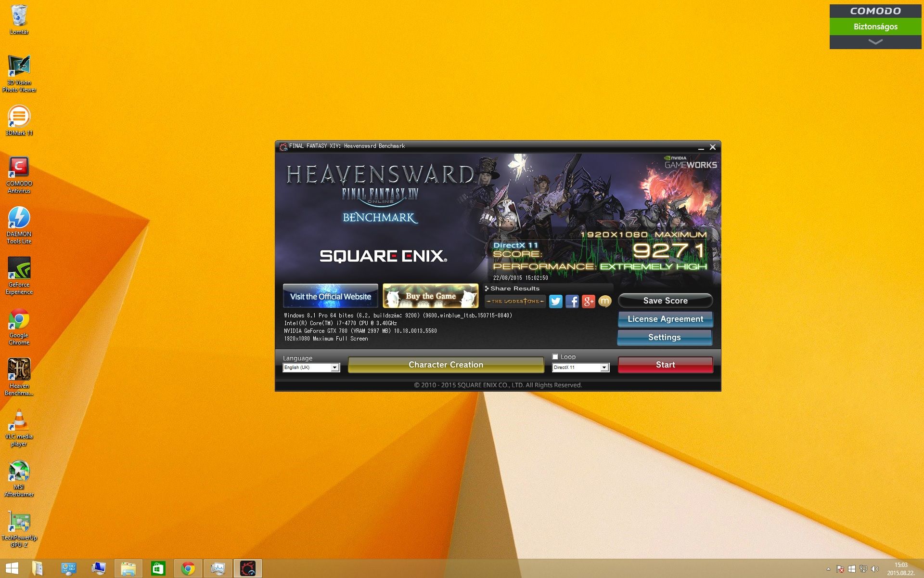The image size is (924, 578).
Task: Show hidden tray icons arrow
Action: (828, 569)
